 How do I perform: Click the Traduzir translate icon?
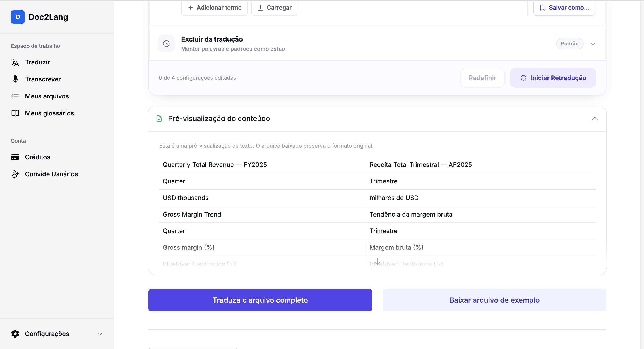(15, 62)
